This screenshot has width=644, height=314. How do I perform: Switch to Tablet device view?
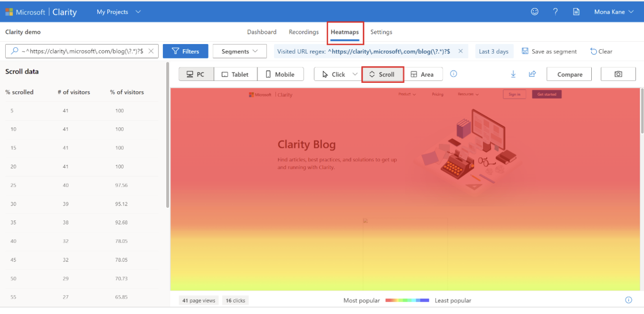235,74
